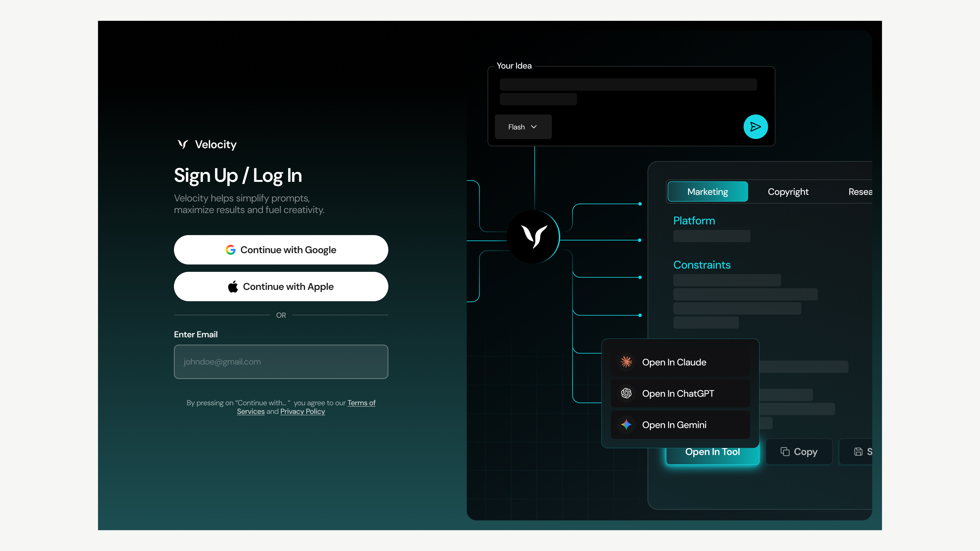Screen dimensions: 980x551
Task: Click the save disk icon
Action: (858, 452)
